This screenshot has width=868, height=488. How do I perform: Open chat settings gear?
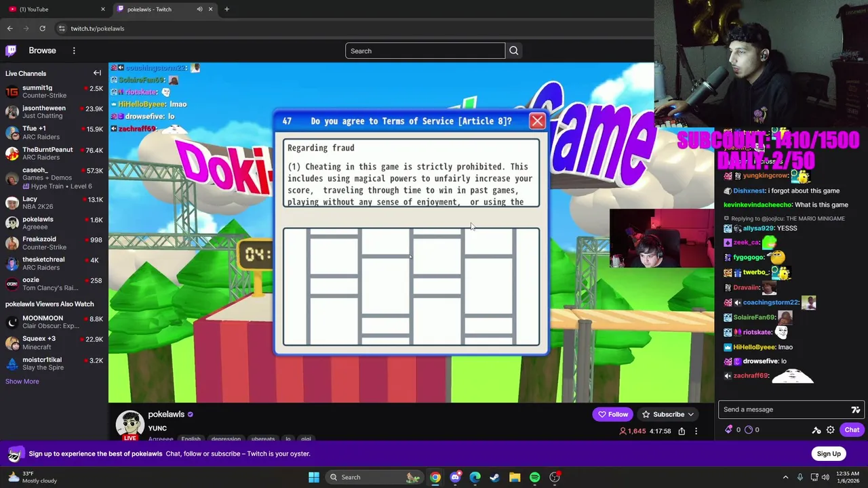point(830,430)
